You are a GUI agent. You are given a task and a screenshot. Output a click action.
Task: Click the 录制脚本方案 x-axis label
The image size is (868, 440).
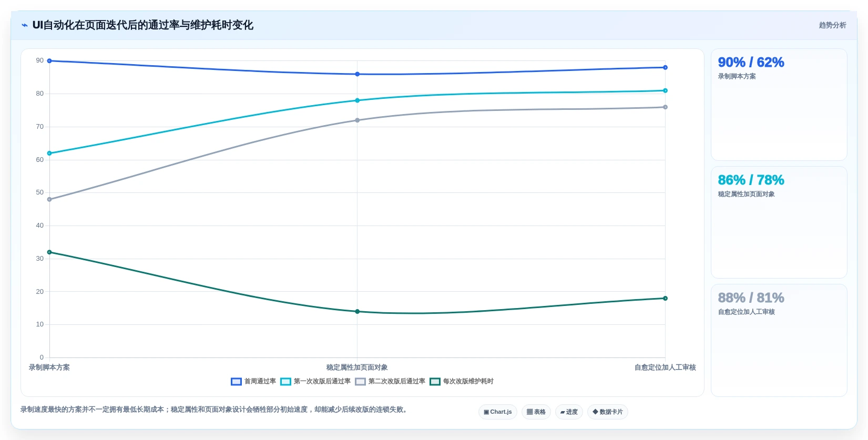[49, 367]
